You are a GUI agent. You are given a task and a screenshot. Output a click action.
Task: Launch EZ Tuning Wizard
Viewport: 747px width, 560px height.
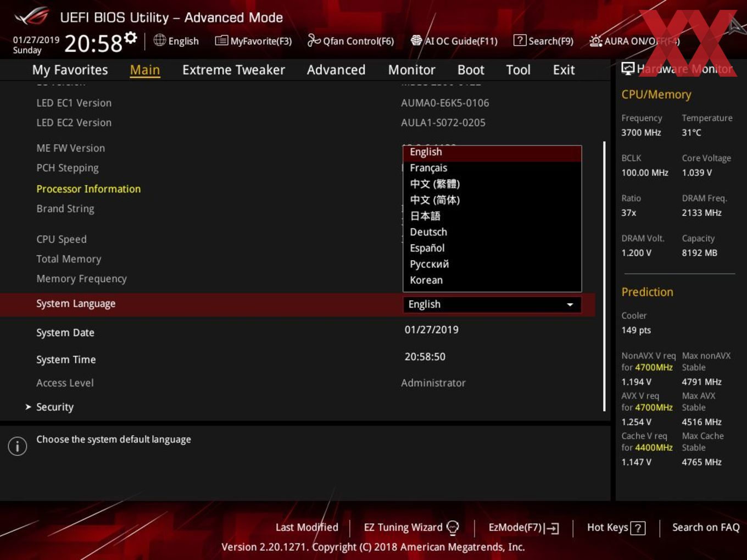tap(411, 527)
